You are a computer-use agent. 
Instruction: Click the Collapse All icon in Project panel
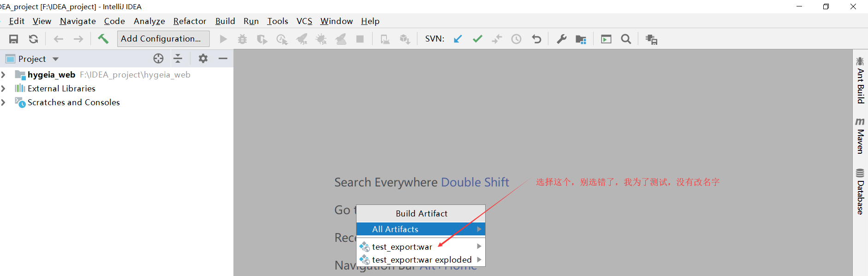(178, 58)
